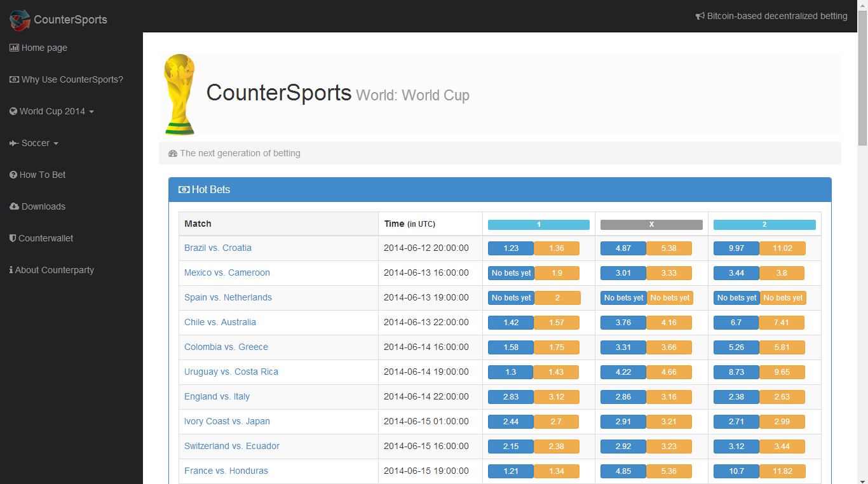868x484 pixels.
Task: Click the 1.3 odds for Uruguay vs. Costa Rica
Action: pos(511,372)
